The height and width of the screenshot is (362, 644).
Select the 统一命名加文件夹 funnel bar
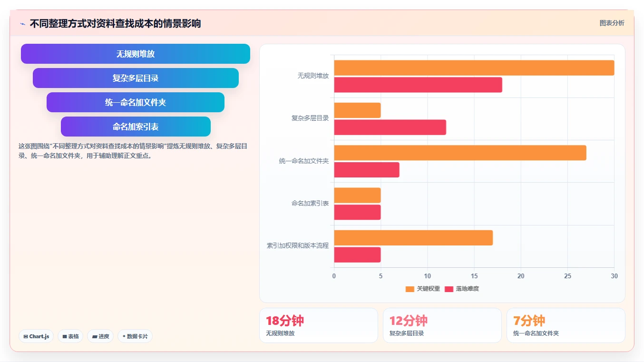(136, 102)
